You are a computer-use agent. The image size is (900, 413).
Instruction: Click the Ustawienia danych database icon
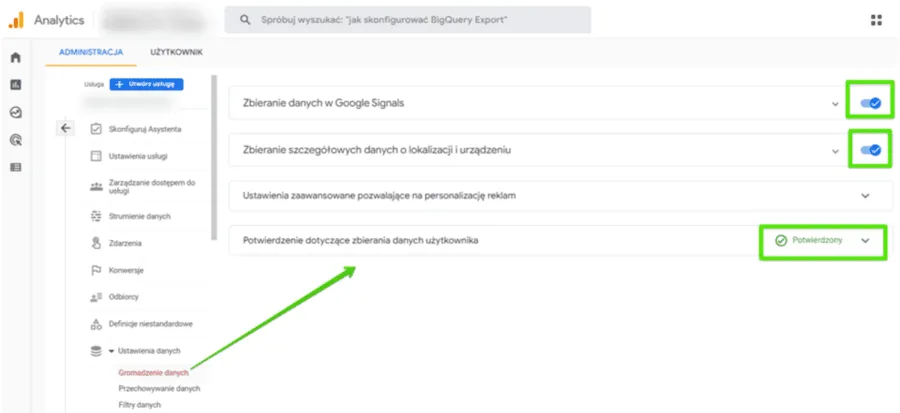96,351
